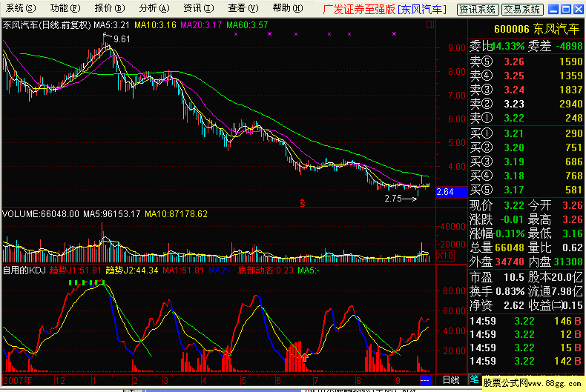Click the 现价 3.22 field
The width and height of the screenshot is (586, 392).
coord(497,205)
